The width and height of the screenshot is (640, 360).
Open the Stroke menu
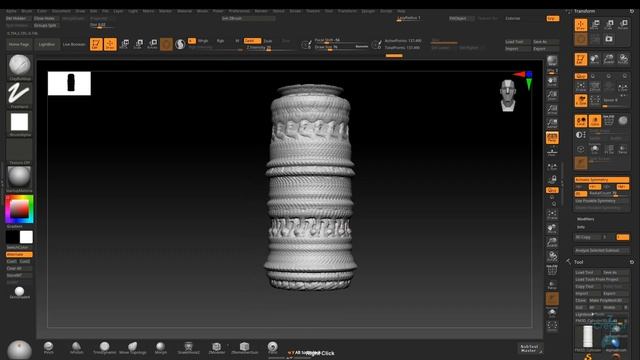coord(295,11)
